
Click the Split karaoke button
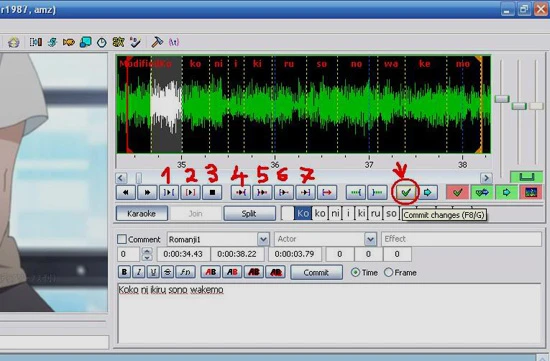[x=249, y=213]
